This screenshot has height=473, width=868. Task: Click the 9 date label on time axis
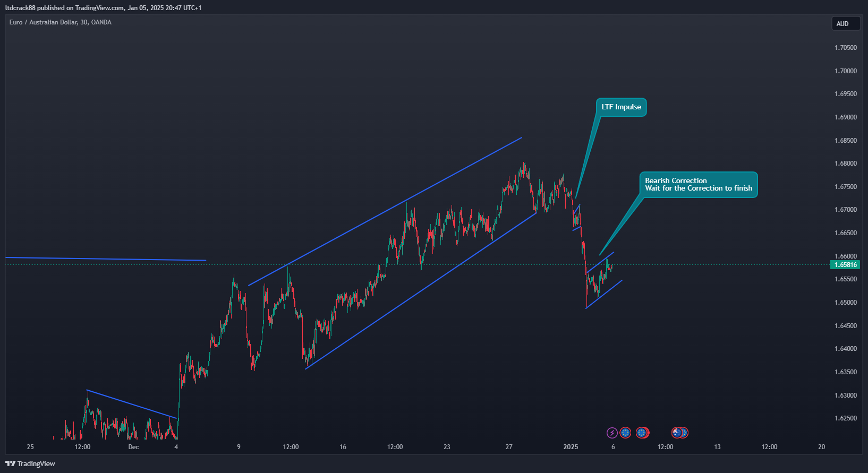pyautogui.click(x=239, y=447)
